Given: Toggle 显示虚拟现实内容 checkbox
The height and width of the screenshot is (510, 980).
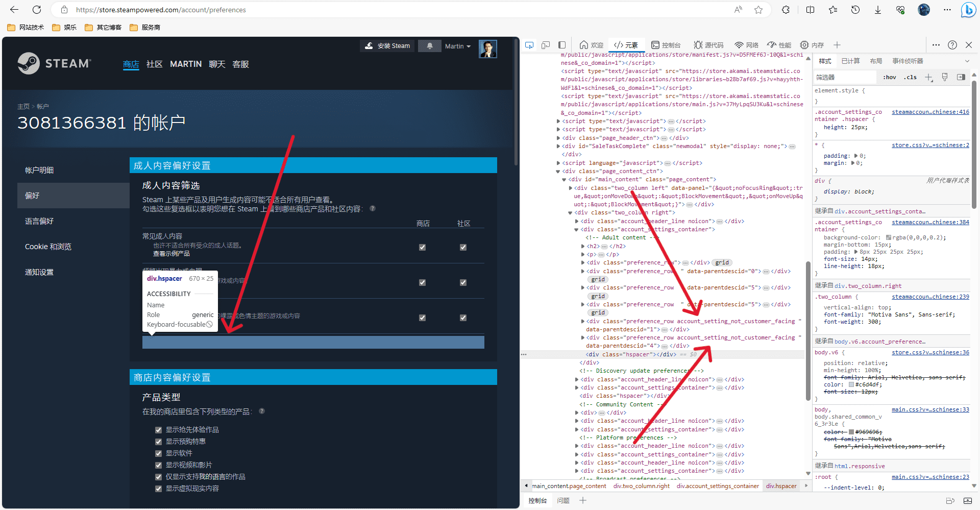Looking at the screenshot, I should (158, 489).
